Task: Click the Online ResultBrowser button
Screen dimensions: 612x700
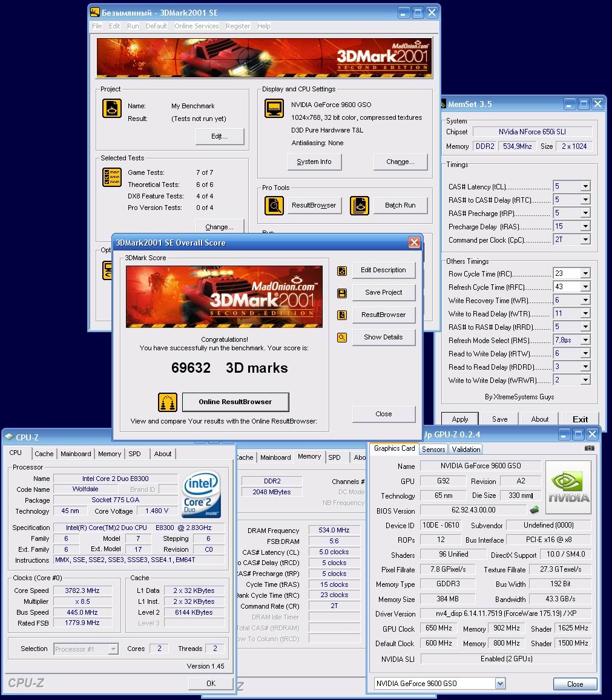Action: tap(235, 402)
